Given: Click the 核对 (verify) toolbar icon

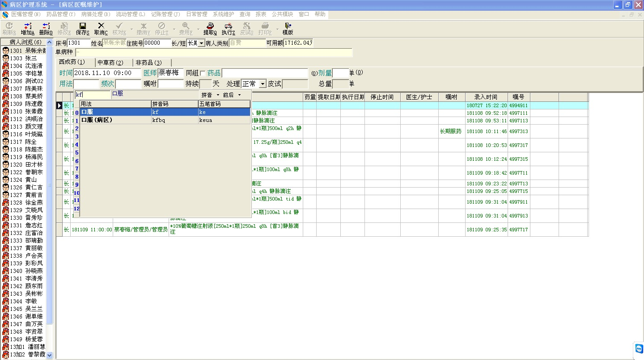Looking at the screenshot, I should click(x=119, y=29).
